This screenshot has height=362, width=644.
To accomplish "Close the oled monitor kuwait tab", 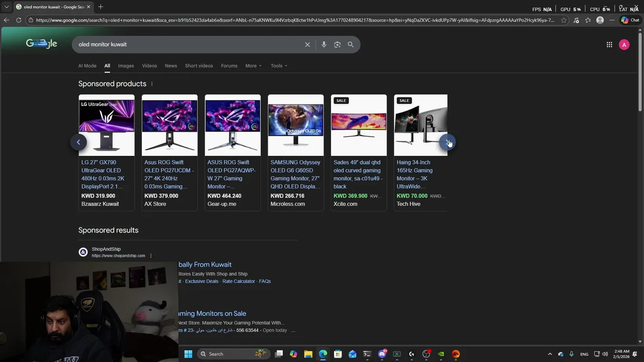I will coord(89,7).
